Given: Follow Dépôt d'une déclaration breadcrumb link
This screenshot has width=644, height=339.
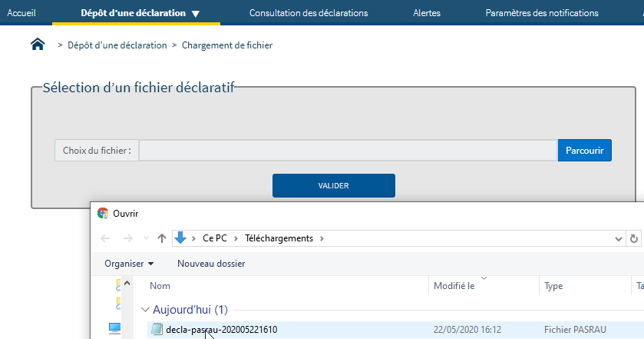Looking at the screenshot, I should (x=117, y=45).
